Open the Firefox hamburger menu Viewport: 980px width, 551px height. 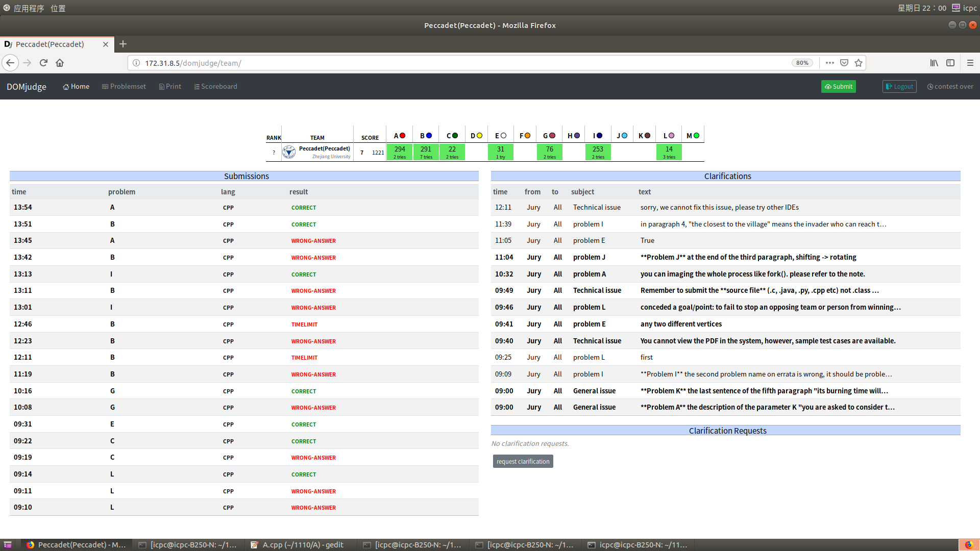coord(970,63)
